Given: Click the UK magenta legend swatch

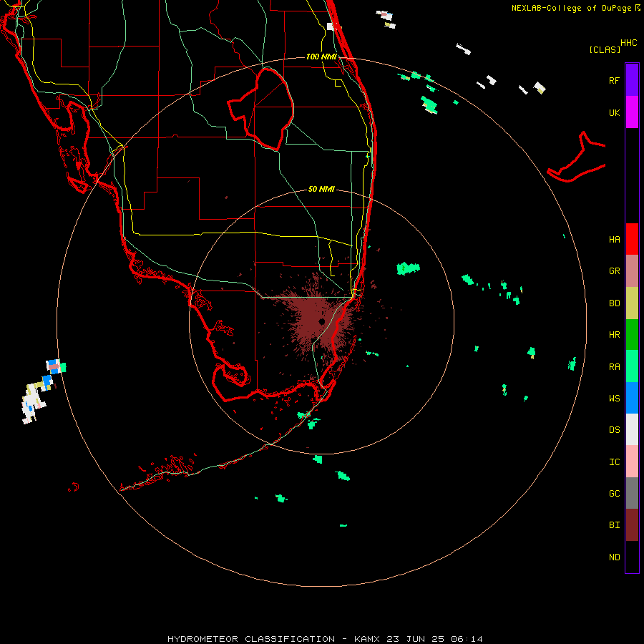Looking at the screenshot, I should [x=632, y=112].
